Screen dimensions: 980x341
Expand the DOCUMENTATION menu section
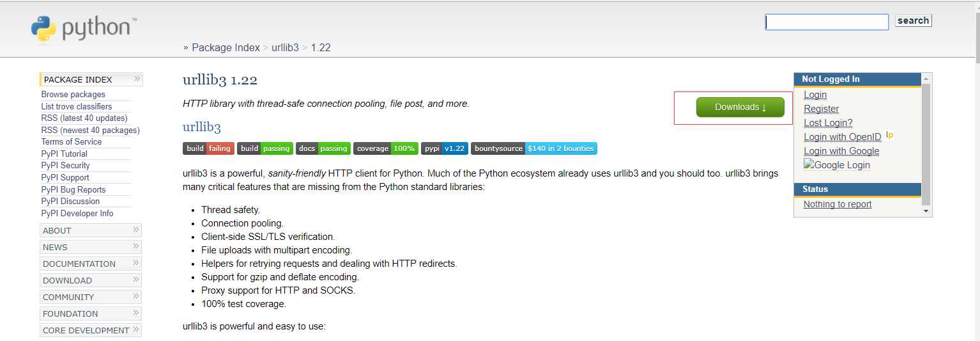(x=91, y=264)
